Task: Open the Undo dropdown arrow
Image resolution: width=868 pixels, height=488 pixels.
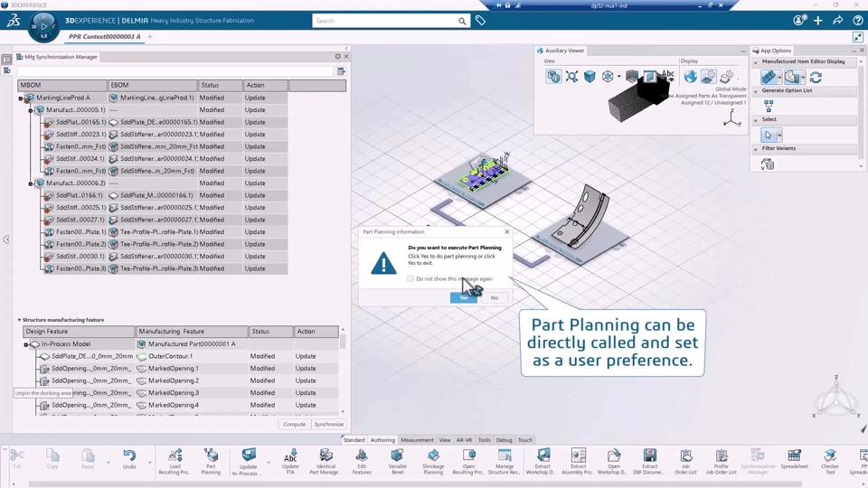Action: click(x=149, y=462)
